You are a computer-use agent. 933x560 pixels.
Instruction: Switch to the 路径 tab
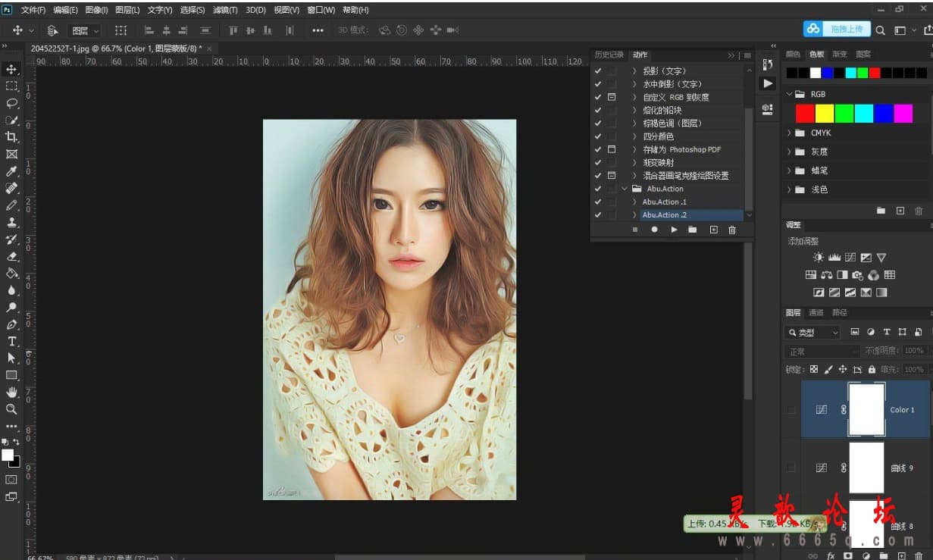coord(840,312)
